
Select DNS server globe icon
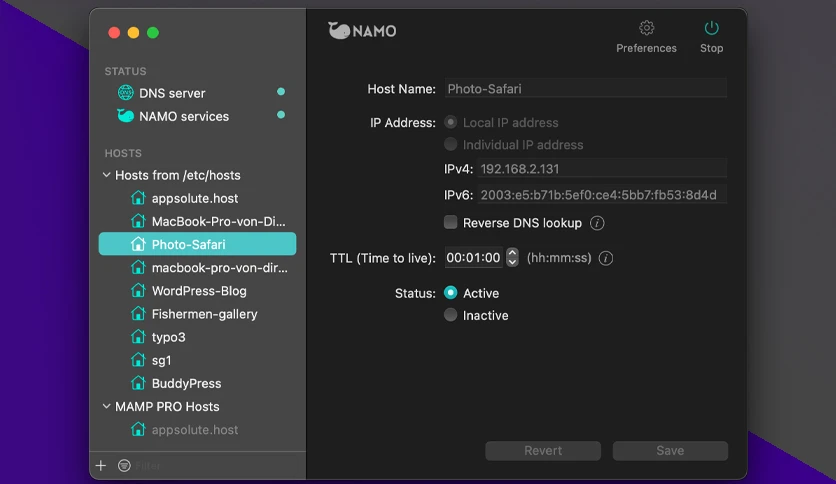[x=125, y=93]
